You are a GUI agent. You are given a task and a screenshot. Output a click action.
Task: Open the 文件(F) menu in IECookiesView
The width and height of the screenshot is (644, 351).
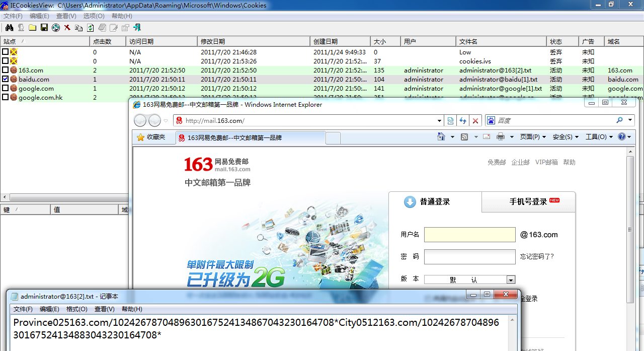click(13, 16)
